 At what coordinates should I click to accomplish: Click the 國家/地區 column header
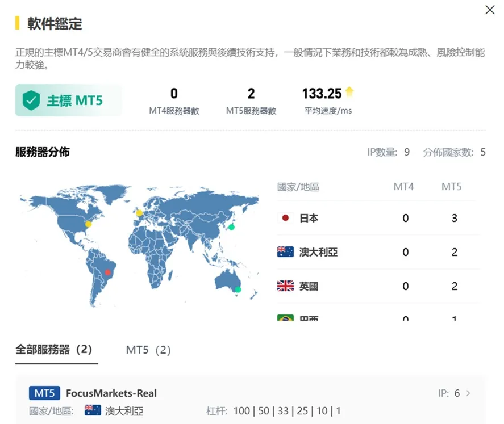point(298,187)
